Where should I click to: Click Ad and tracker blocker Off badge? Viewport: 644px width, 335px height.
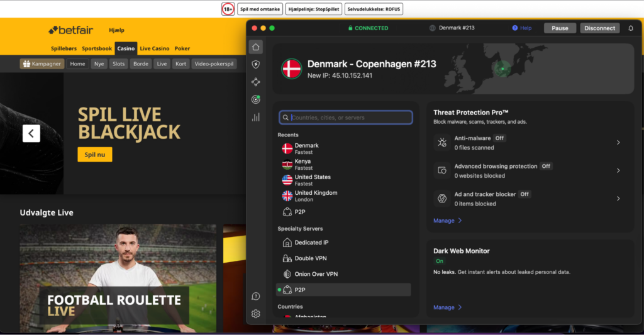pos(525,194)
